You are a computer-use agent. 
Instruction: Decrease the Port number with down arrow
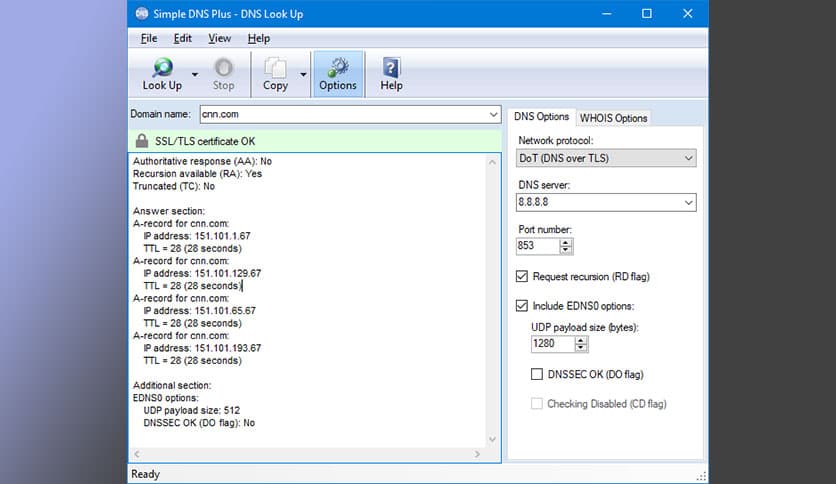(x=566, y=249)
